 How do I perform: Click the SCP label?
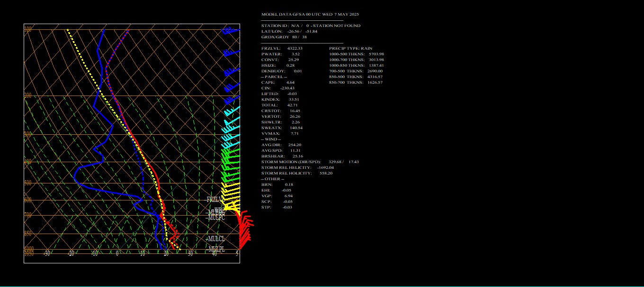pyautogui.click(x=266, y=201)
